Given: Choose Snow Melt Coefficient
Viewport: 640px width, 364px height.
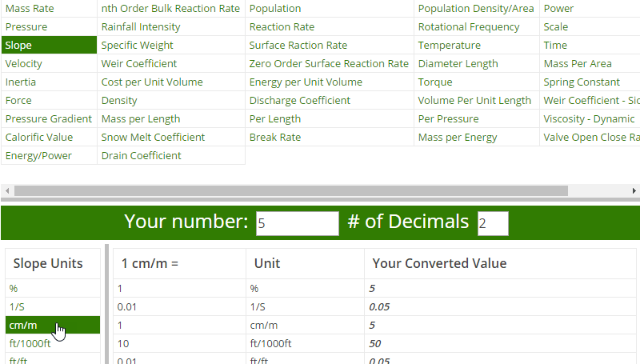Looking at the screenshot, I should point(153,137).
